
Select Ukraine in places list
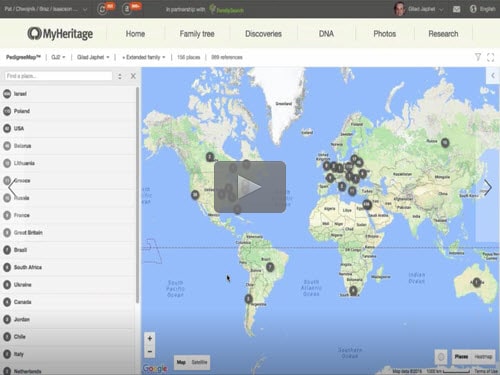pos(68,285)
